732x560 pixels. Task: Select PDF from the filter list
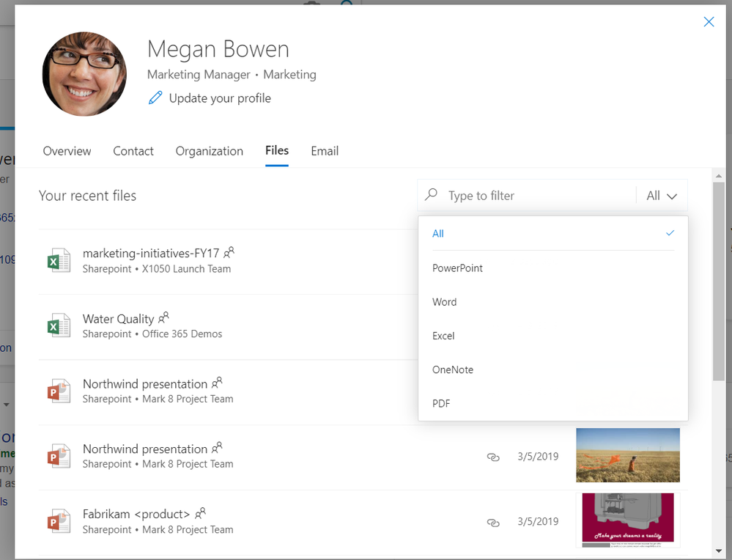coord(440,403)
